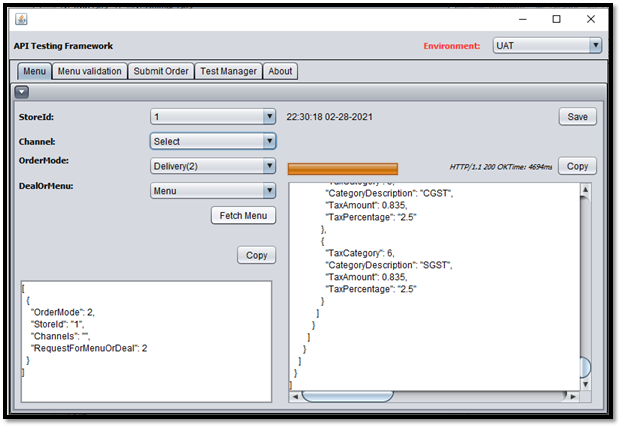Click inside the request JSON text area
This screenshot has height=428, width=622.
[x=146, y=342]
